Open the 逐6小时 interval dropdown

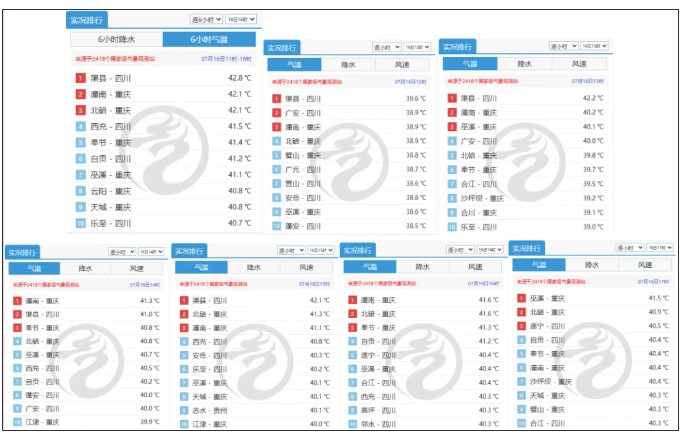[206, 19]
